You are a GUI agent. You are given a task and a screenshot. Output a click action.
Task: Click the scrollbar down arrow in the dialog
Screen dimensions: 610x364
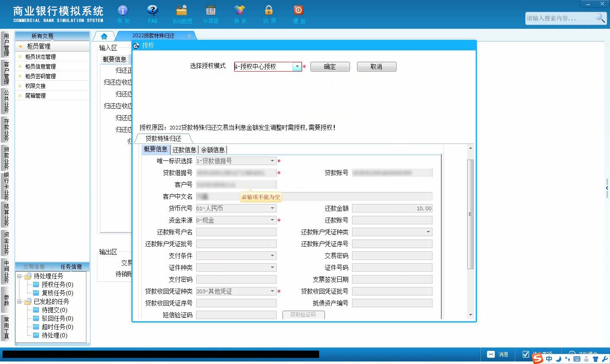[470, 315]
